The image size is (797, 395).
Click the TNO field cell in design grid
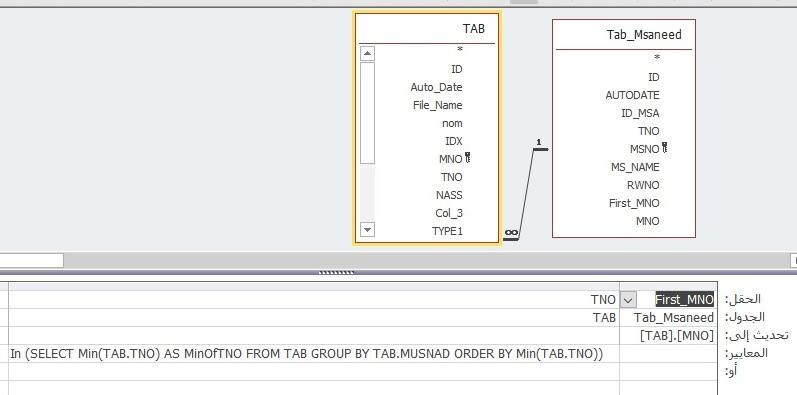pyautogui.click(x=314, y=300)
